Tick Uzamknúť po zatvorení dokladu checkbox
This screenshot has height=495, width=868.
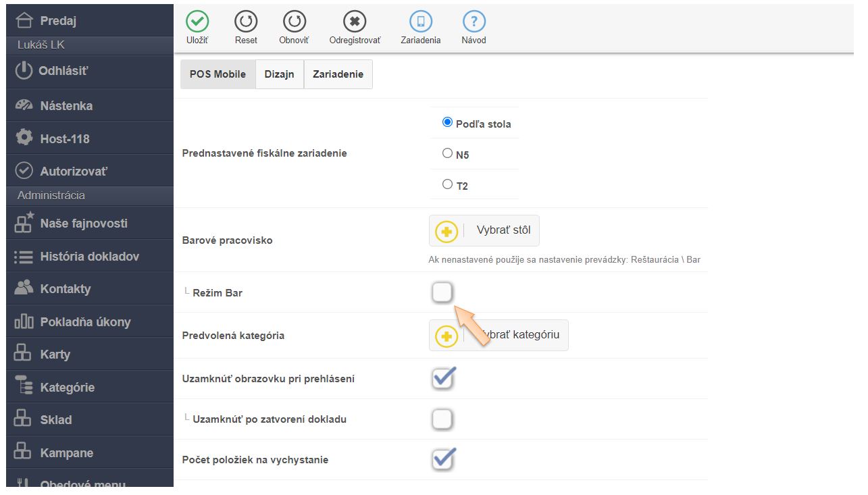click(x=442, y=419)
